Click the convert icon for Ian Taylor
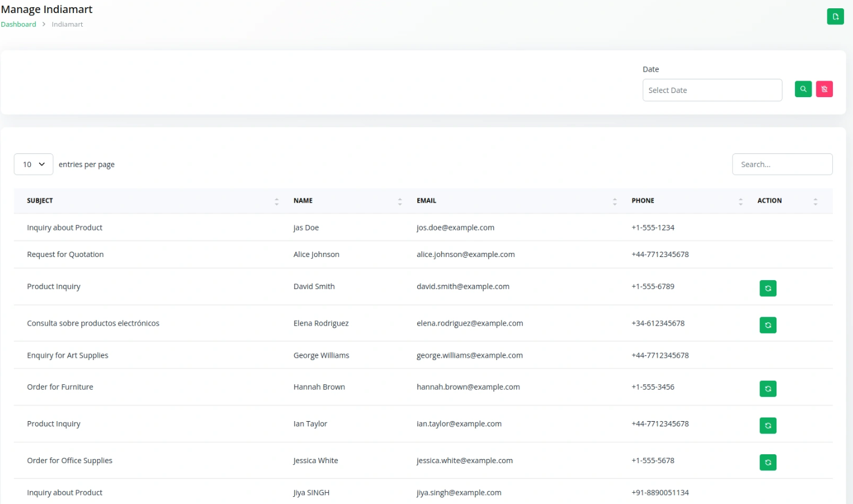 [x=768, y=426]
